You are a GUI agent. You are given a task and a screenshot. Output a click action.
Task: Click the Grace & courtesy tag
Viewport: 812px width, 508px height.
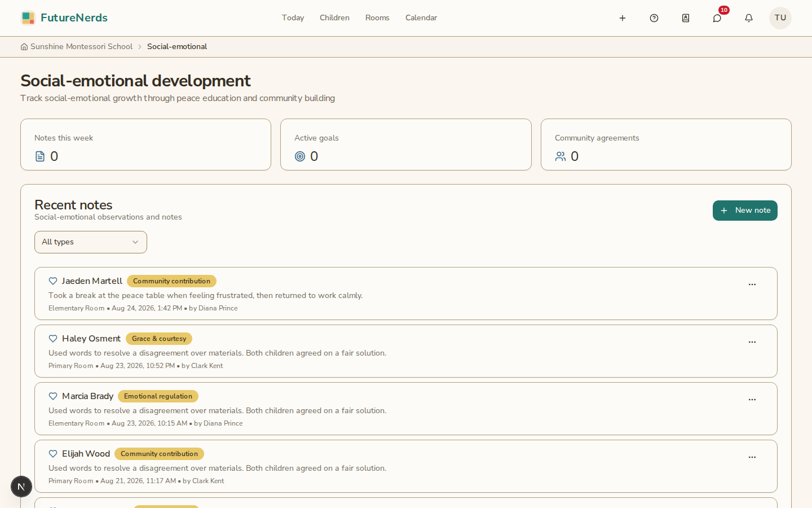pyautogui.click(x=159, y=339)
